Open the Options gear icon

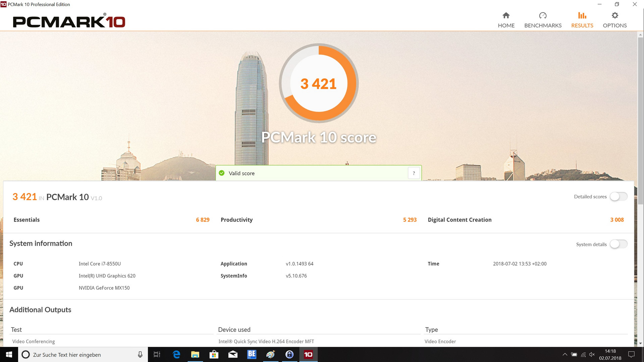tap(614, 15)
